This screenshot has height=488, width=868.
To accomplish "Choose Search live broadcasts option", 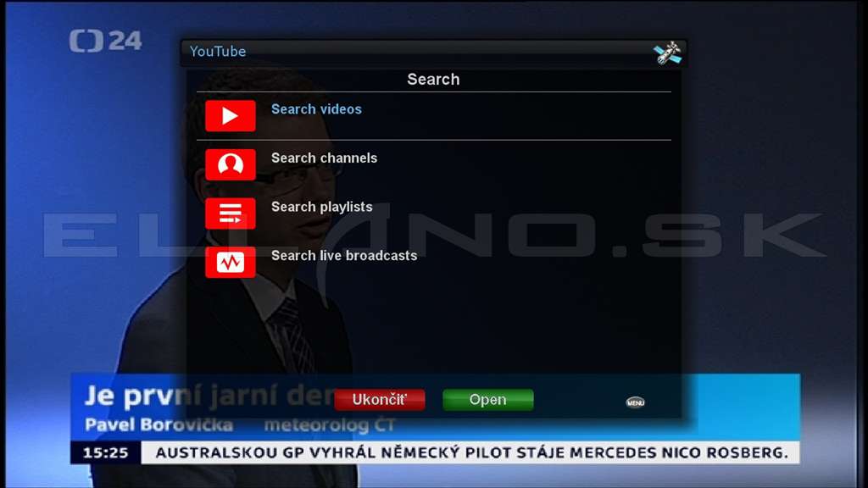I will point(433,262).
